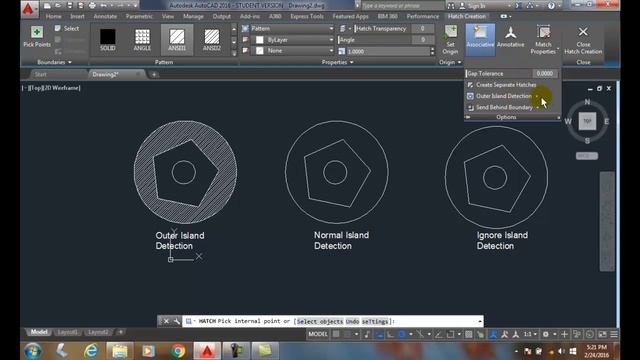Open the Output ribbon tab
Viewport: 640px width, 360px height.
[x=222, y=16]
